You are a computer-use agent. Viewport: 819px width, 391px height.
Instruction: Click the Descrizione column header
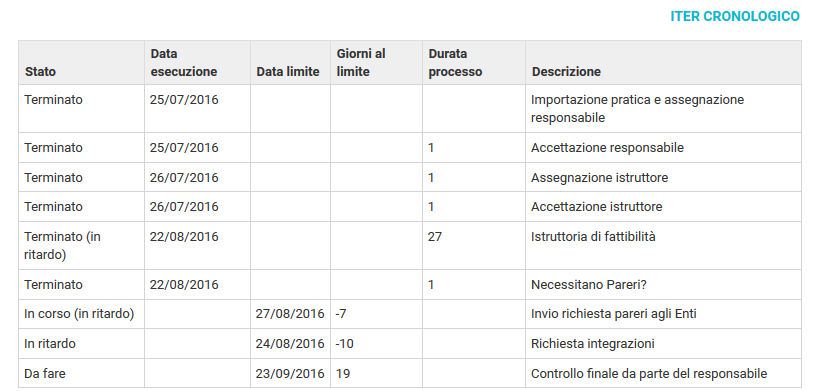663,63
